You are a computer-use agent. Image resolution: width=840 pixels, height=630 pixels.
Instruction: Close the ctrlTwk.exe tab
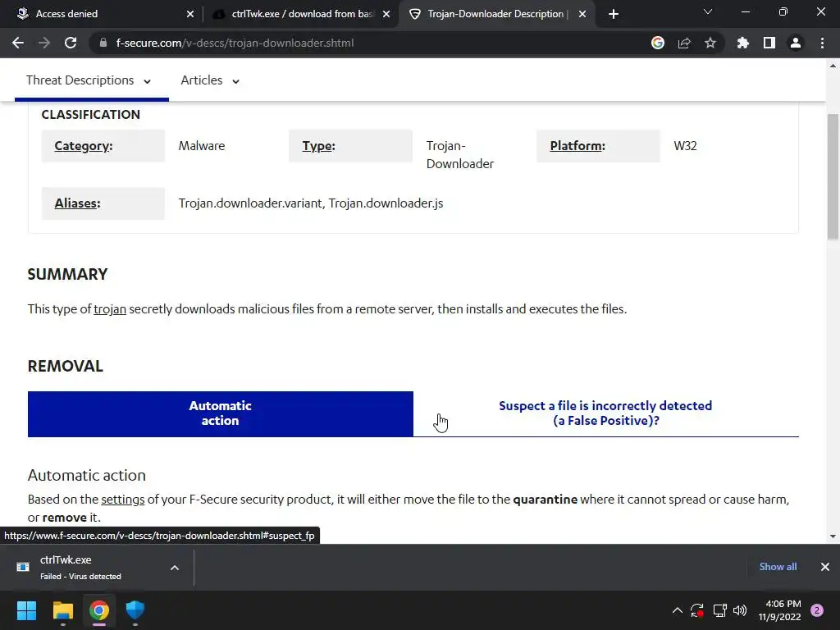click(x=386, y=14)
